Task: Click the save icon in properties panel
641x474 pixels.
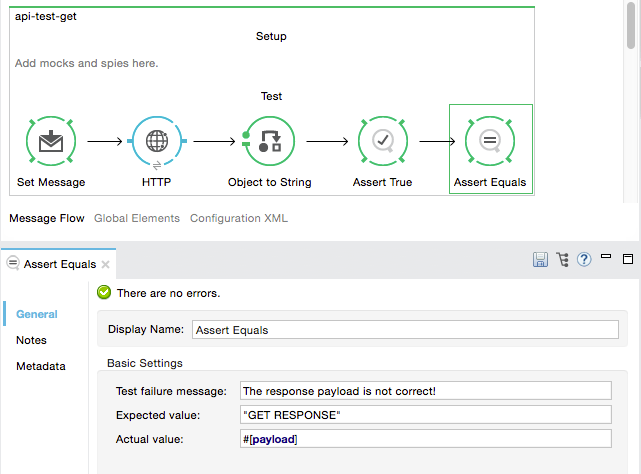Action: pos(540,260)
